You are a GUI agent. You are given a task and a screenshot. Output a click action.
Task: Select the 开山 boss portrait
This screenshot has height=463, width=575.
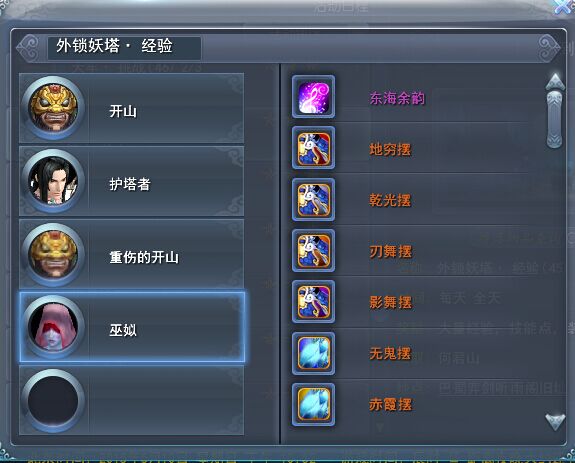[53, 108]
